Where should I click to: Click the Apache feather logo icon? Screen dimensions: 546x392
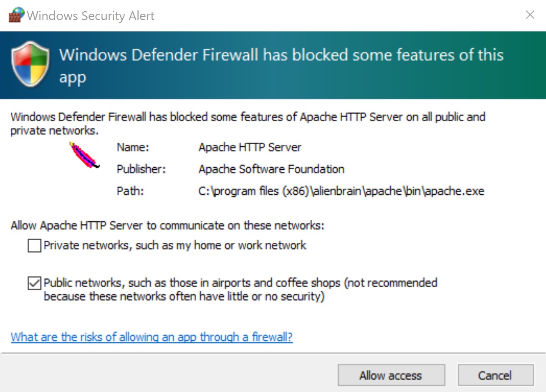pyautogui.click(x=84, y=155)
